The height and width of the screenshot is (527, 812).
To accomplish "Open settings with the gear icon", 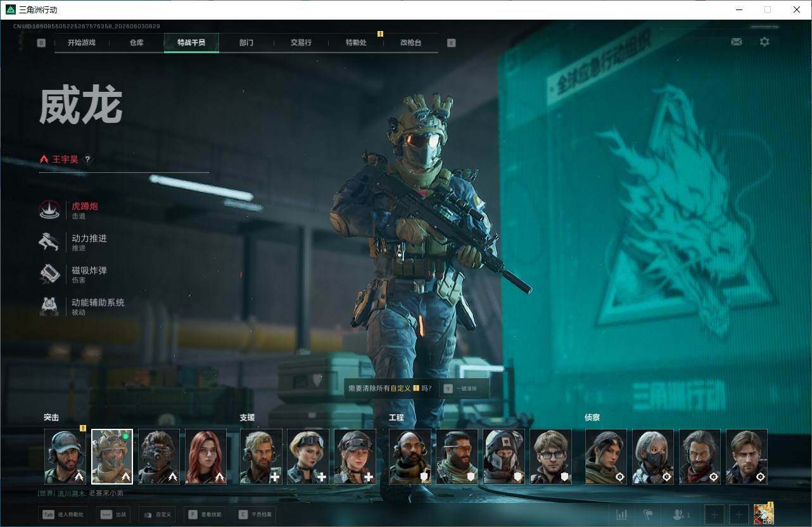I will click(x=764, y=42).
